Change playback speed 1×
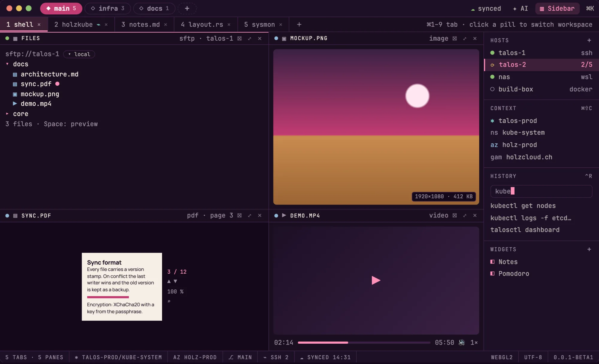The image size is (599, 364). click(x=474, y=342)
